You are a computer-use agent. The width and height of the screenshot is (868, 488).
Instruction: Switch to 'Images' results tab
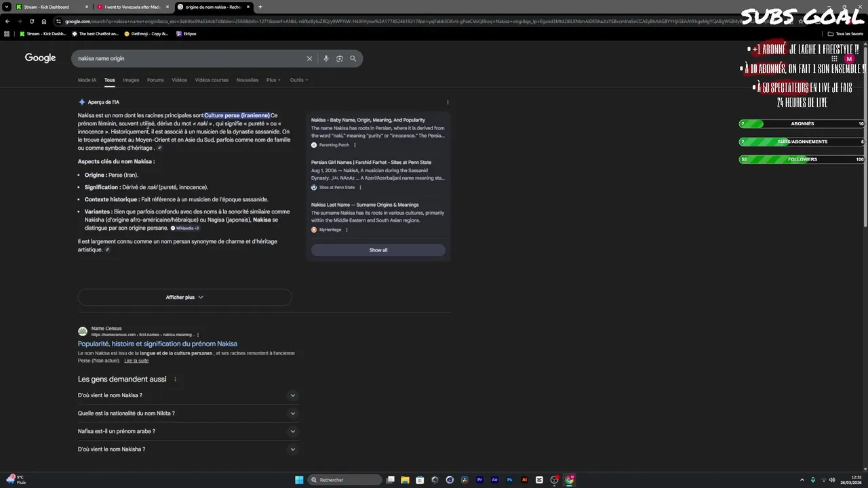click(x=131, y=80)
